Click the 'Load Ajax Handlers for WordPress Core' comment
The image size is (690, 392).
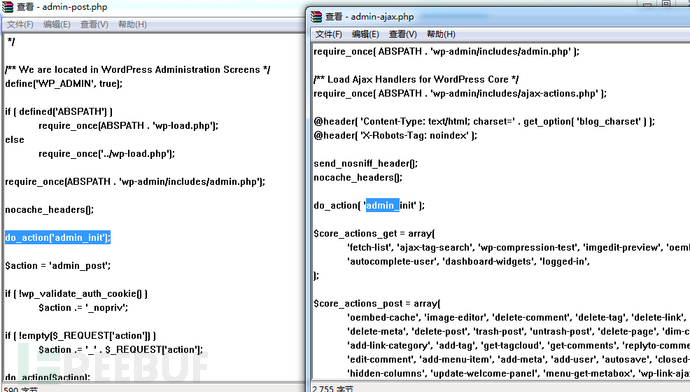[x=416, y=80]
